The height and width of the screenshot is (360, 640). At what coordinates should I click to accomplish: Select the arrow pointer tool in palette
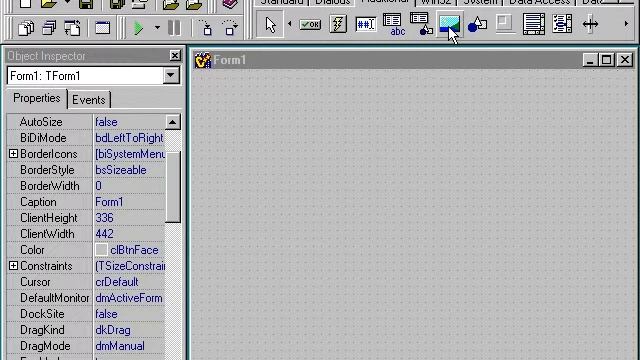click(270, 24)
